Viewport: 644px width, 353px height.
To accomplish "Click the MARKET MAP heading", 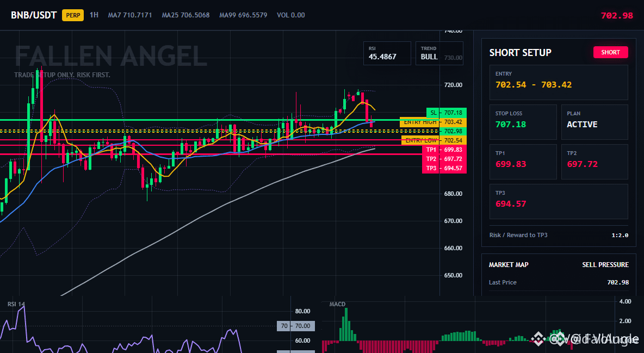I will point(509,265).
